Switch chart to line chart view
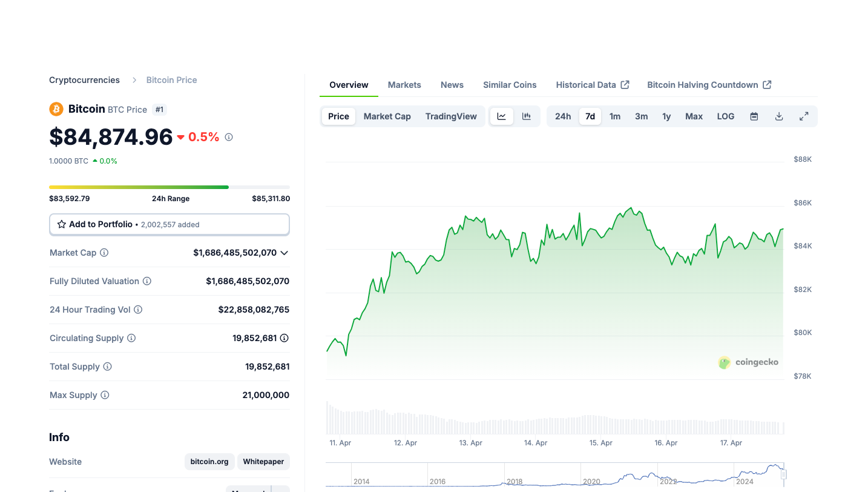868x492 pixels. (501, 116)
